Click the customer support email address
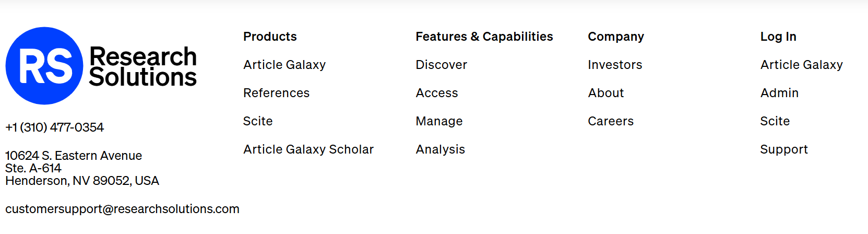The image size is (868, 234). 122,209
